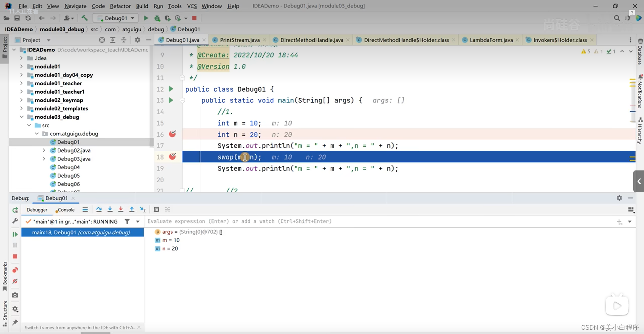Click atguigu in the breadcrumb
This screenshot has height=334, width=644.
point(132,29)
